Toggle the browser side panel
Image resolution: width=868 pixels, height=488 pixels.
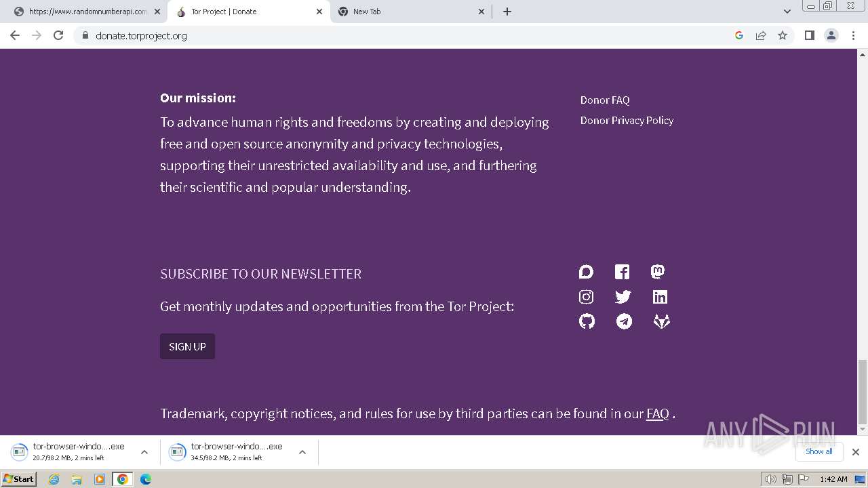(809, 35)
